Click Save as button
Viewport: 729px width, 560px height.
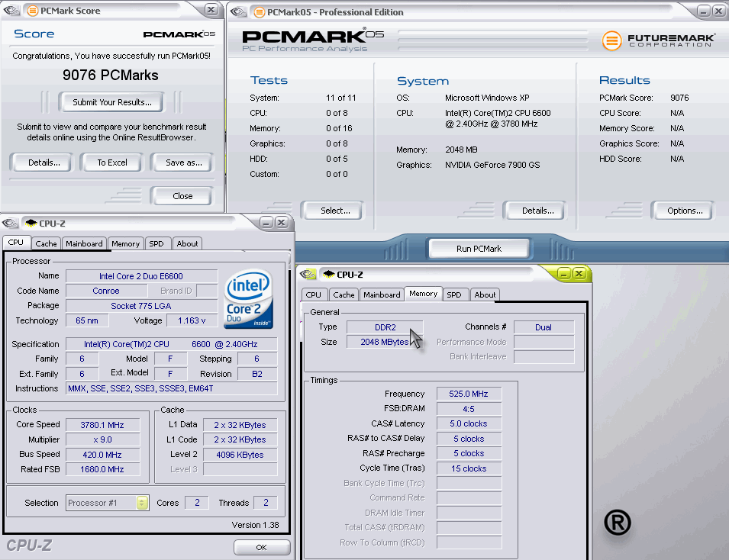click(x=182, y=163)
